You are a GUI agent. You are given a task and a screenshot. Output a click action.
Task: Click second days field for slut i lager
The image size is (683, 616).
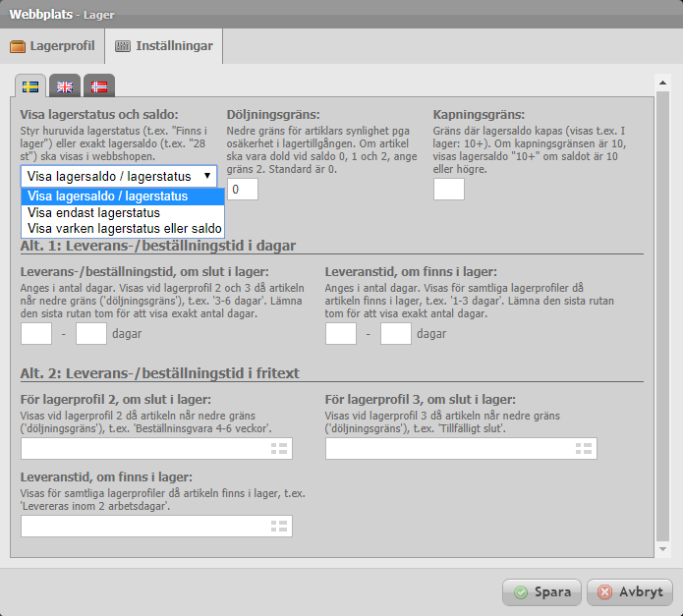91,333
